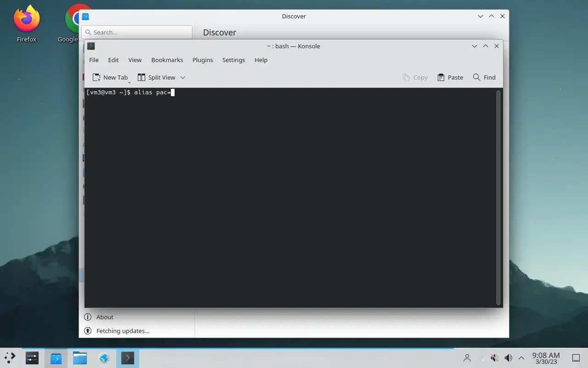Click the muted audio tray icon

pos(494,358)
